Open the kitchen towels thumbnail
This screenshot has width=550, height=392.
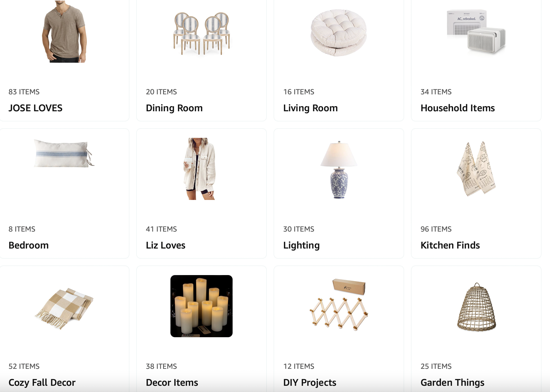tap(476, 169)
